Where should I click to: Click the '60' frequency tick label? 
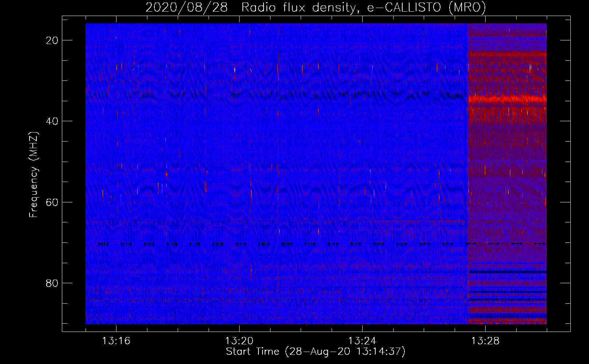52,202
